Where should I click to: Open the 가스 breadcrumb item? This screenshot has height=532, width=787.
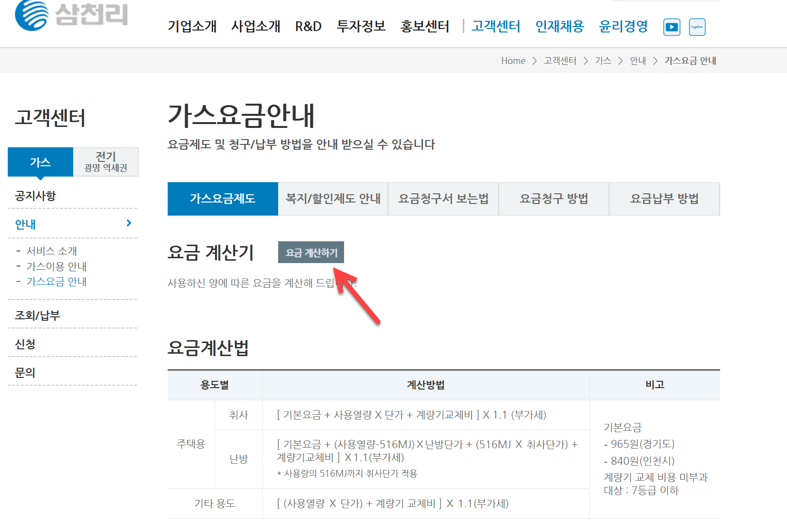click(x=603, y=61)
